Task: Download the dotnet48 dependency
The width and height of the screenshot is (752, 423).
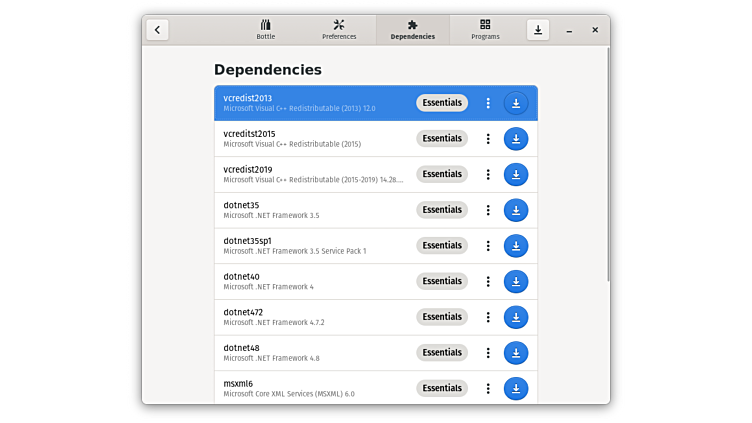Action: [x=516, y=353]
